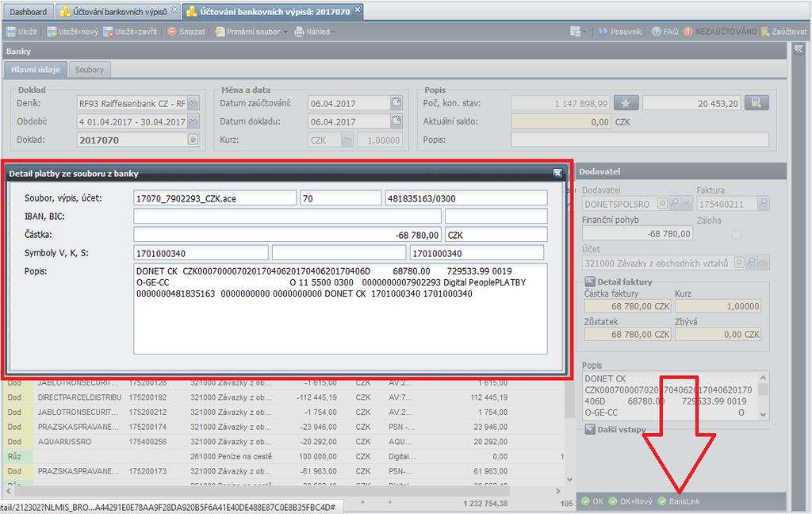Select the 261000 Peníze na cestě row
This screenshot has width=812, height=514.
tap(282, 456)
